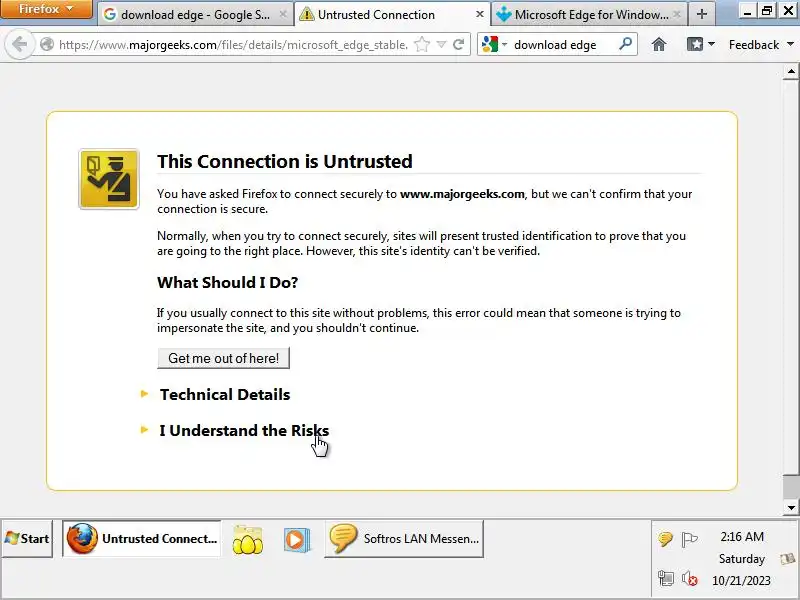Viewport: 800px width, 600px height.
Task: Click the page scrollbar down arrow
Action: (x=791, y=507)
